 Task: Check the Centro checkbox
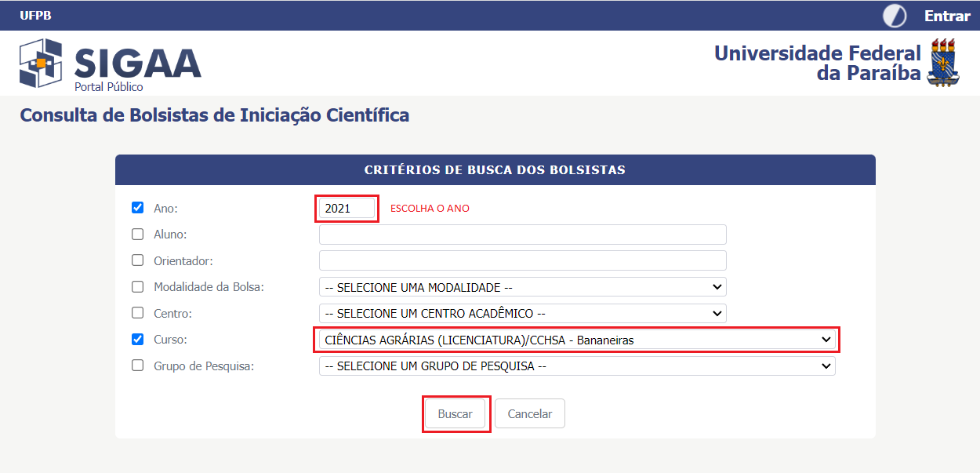[138, 313]
